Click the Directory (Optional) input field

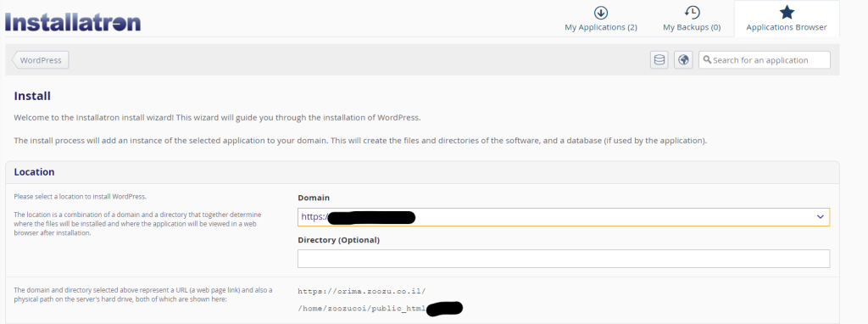pos(564,259)
